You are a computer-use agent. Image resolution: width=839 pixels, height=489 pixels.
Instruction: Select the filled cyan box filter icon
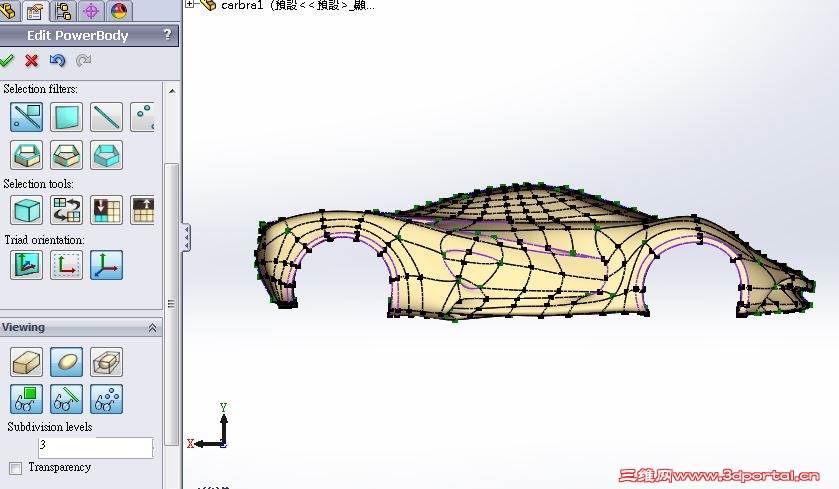[106, 155]
